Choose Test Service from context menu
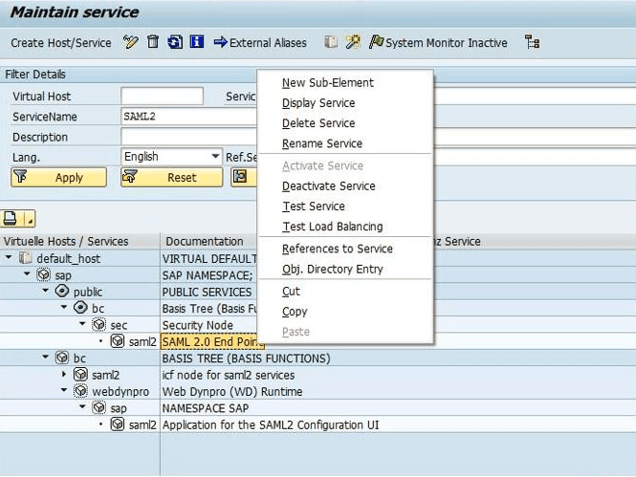This screenshot has height=477, width=636. click(x=314, y=206)
